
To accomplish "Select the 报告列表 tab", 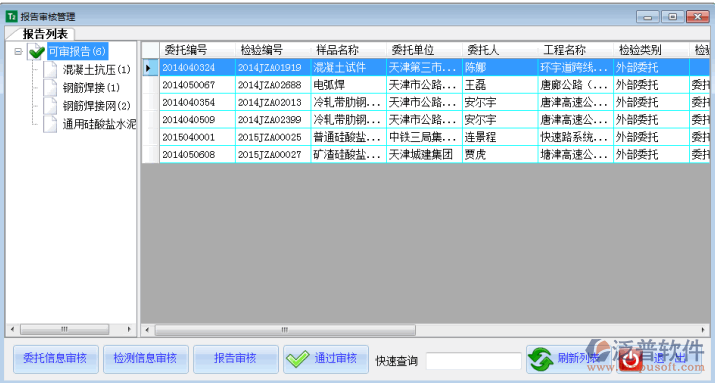I will 45,34.
